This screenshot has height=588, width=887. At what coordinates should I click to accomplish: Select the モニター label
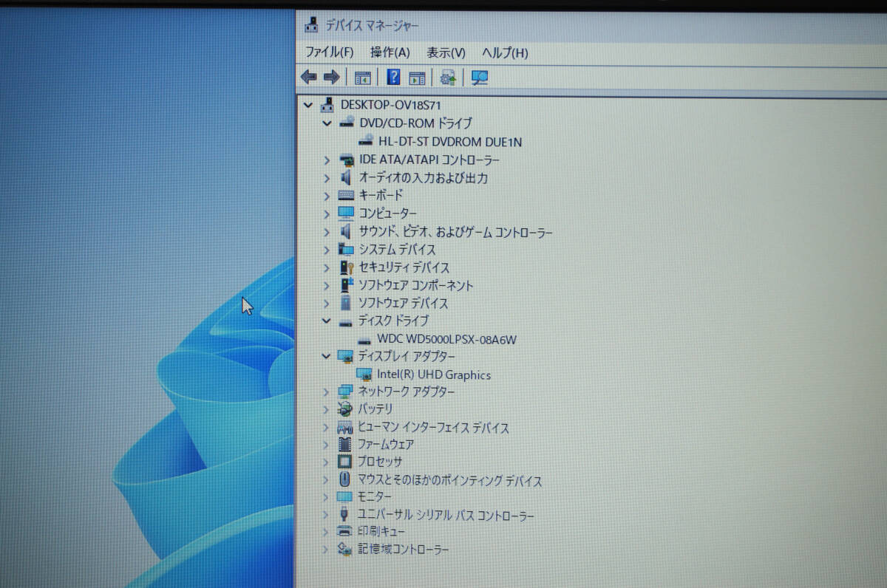[x=375, y=497]
